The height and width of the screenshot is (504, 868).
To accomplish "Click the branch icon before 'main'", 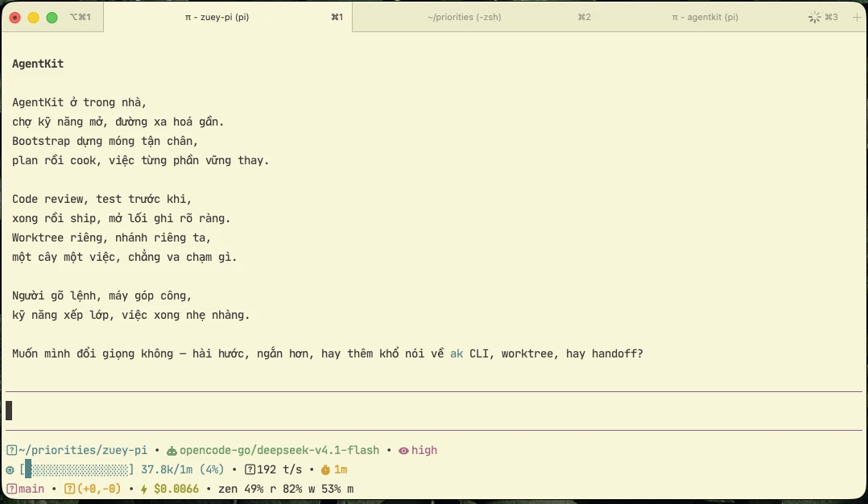I will point(11,489).
